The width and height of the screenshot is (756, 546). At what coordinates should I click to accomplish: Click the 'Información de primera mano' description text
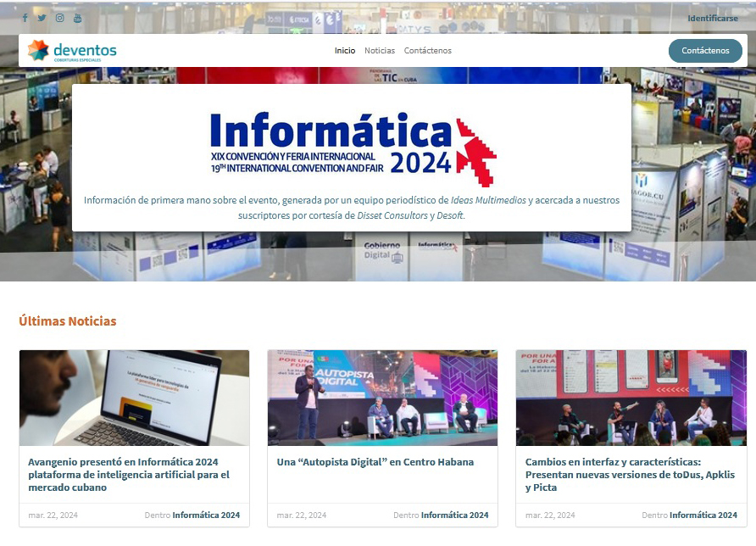pyautogui.click(x=352, y=208)
